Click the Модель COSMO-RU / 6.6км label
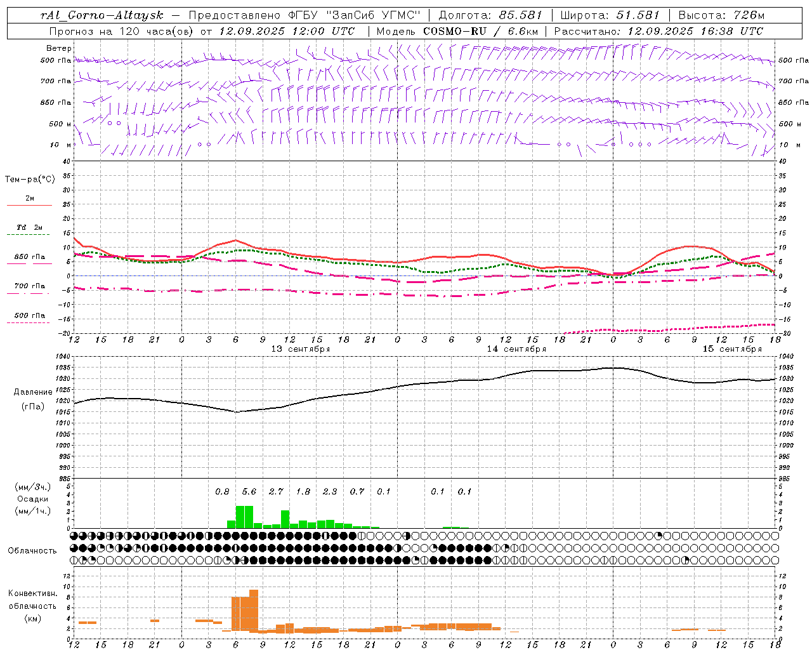The height and width of the screenshot is (650, 812). pos(457,31)
